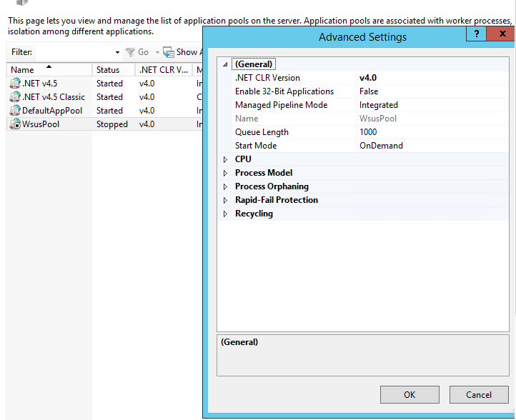This screenshot has height=420, width=516.
Task: Click the Process Model category label
Action: coord(264,173)
